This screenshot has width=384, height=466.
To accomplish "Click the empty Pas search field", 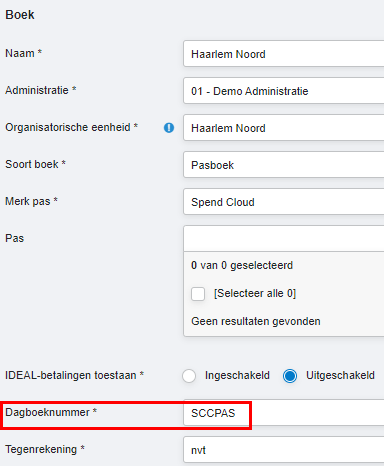I will click(x=284, y=239).
